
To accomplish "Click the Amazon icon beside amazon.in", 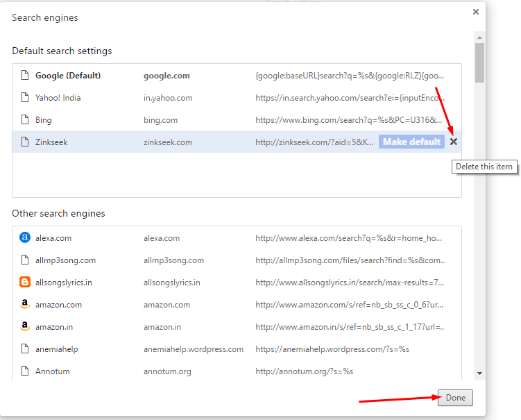I will [x=25, y=326].
